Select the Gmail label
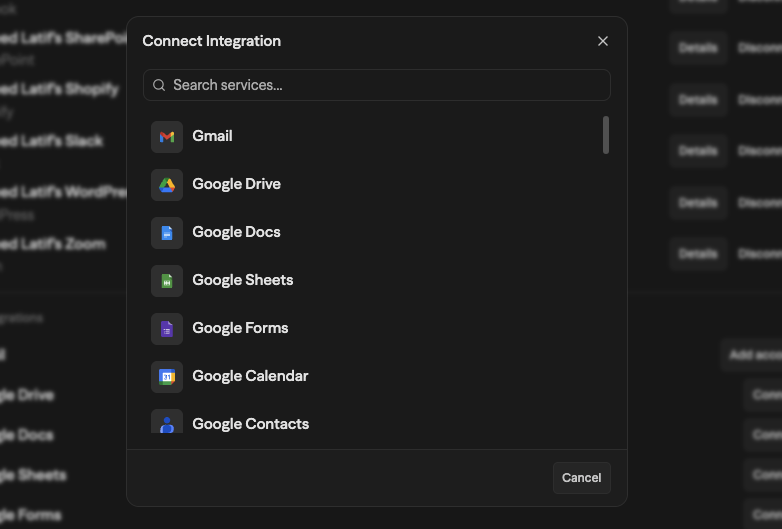This screenshot has width=782, height=529. (212, 136)
